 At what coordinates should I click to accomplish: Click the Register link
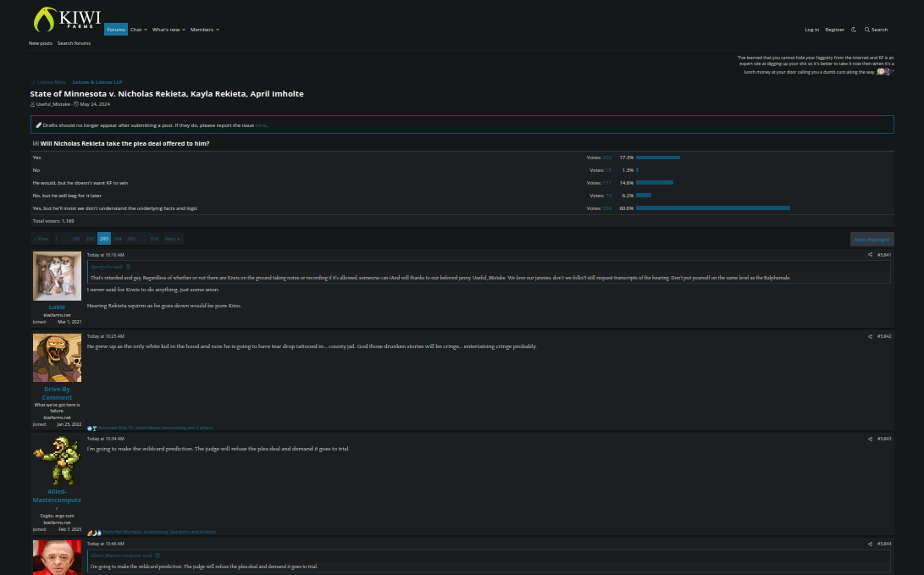tap(834, 30)
